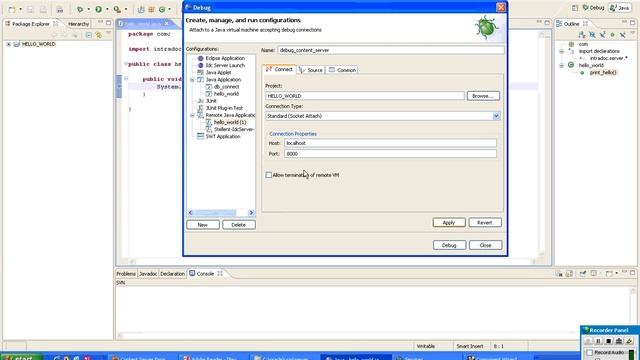The height and width of the screenshot is (360, 640).
Task: Click the New configuration button
Action: 202,224
